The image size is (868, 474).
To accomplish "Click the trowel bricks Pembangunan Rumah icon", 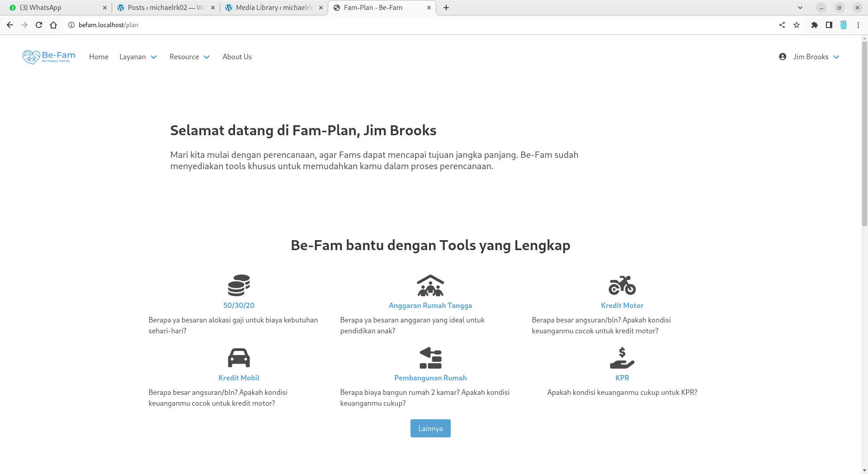I will click(430, 357).
